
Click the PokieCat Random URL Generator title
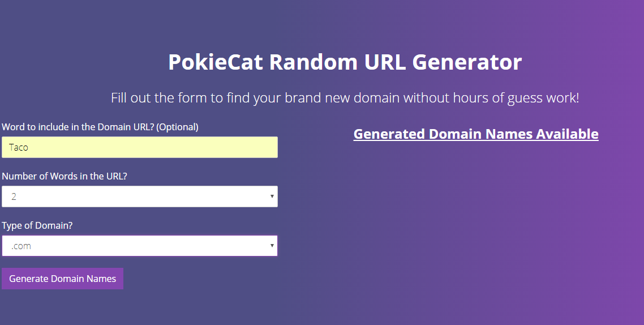(x=345, y=62)
